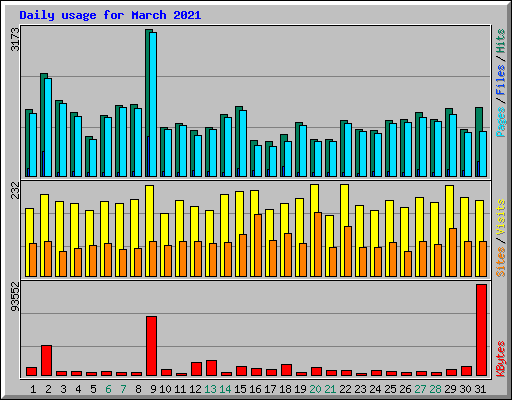Click the KBytes legend label
Screen dimensions: 512x400
[x=501, y=359]
